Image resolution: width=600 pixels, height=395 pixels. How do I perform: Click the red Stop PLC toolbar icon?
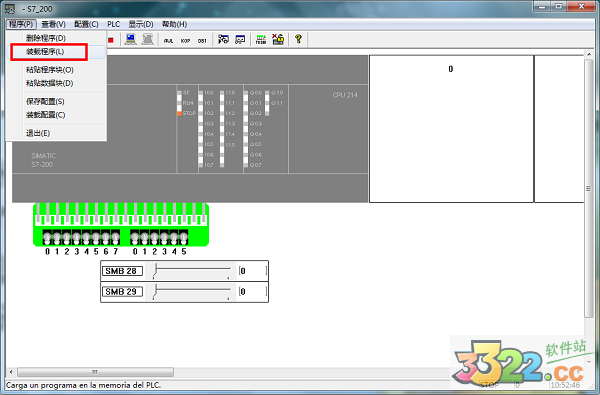click(x=111, y=40)
